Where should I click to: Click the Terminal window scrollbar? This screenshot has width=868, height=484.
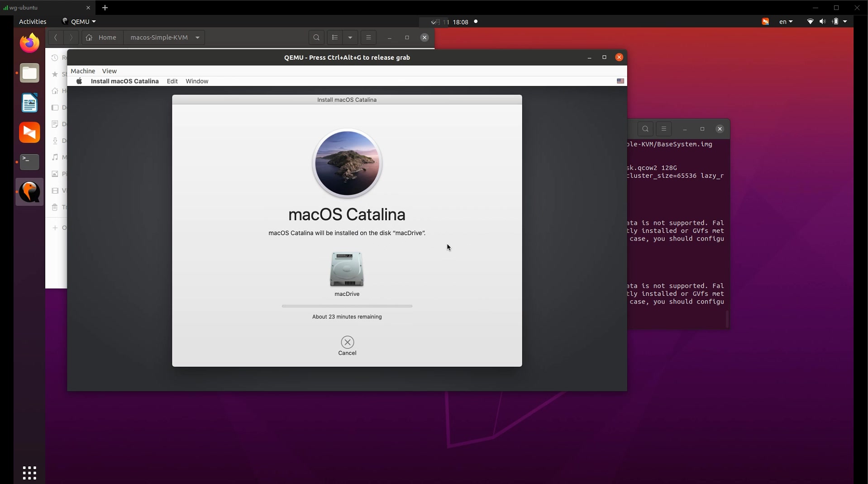pyautogui.click(x=727, y=319)
